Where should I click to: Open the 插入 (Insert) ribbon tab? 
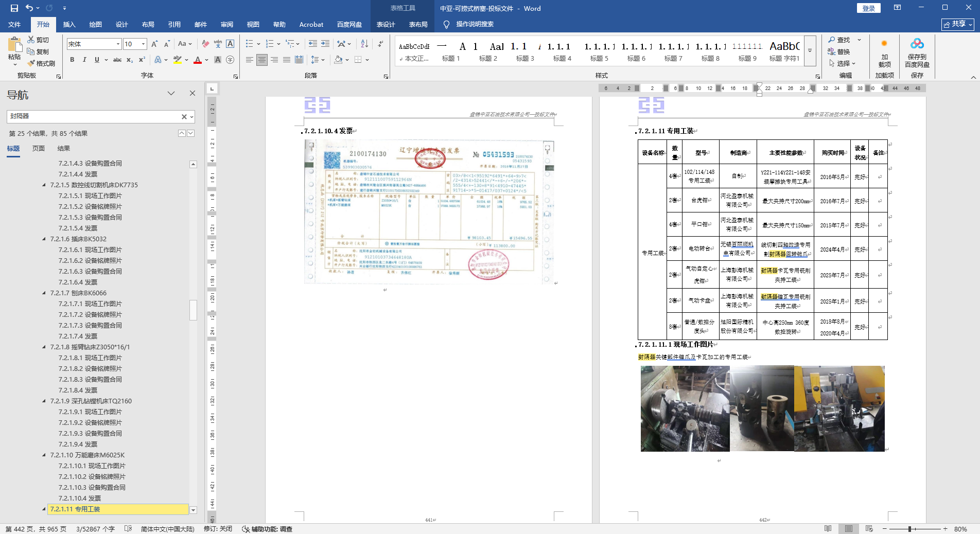pyautogui.click(x=69, y=24)
